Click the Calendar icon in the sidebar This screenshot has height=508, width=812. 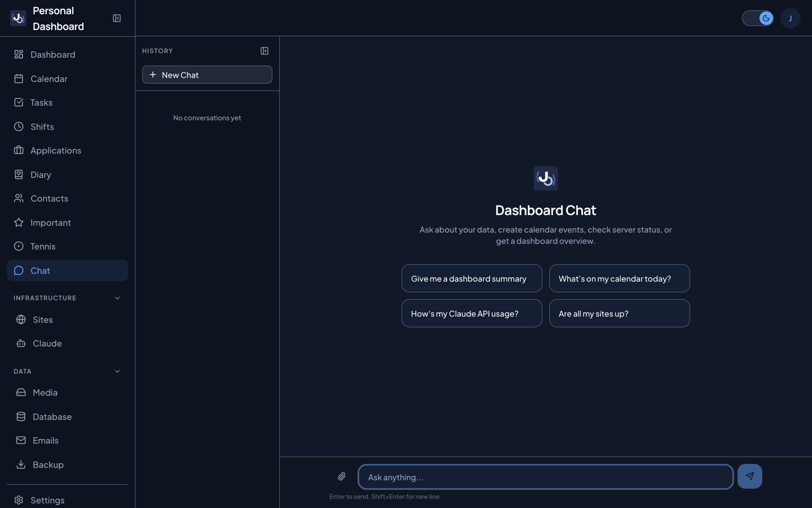[x=19, y=79]
